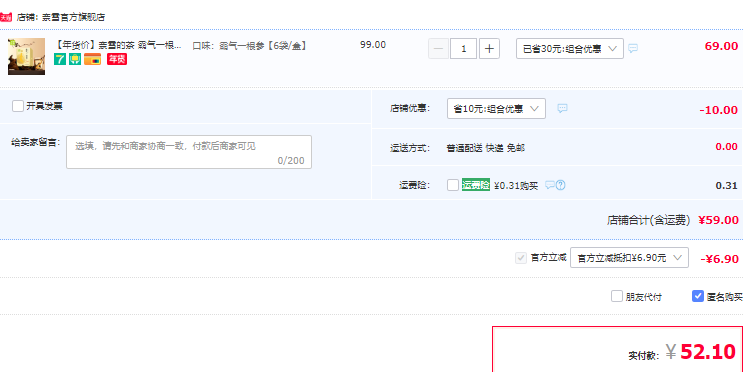Click chat bubble icon next to 店铺优惠 dropdown
The height and width of the screenshot is (372, 750).
click(x=562, y=108)
